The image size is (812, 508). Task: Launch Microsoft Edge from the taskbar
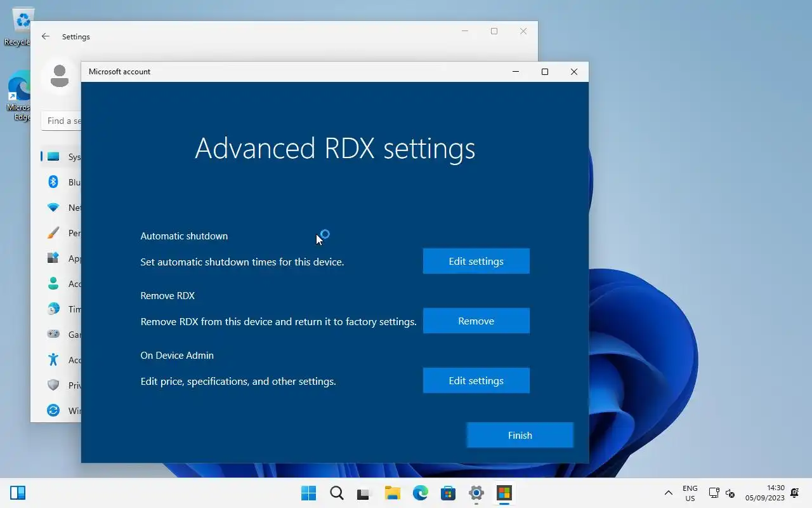[421, 493]
